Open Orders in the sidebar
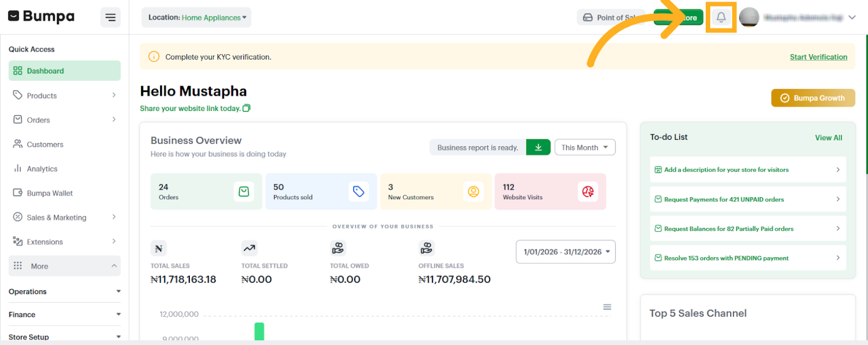 (64, 120)
